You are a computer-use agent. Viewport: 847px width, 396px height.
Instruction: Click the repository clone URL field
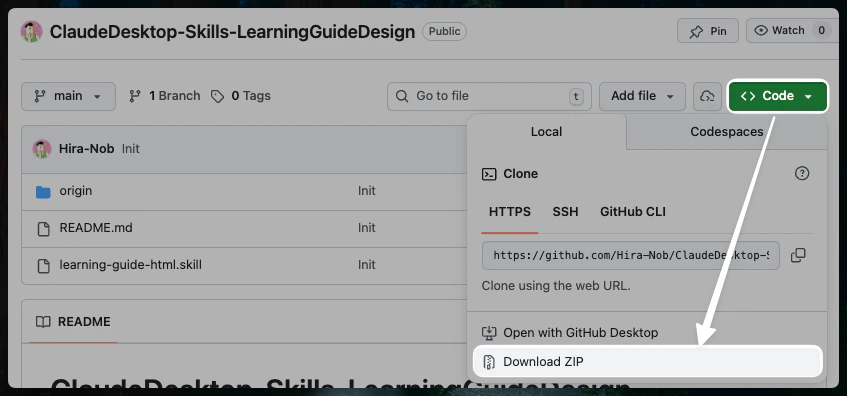(x=630, y=256)
